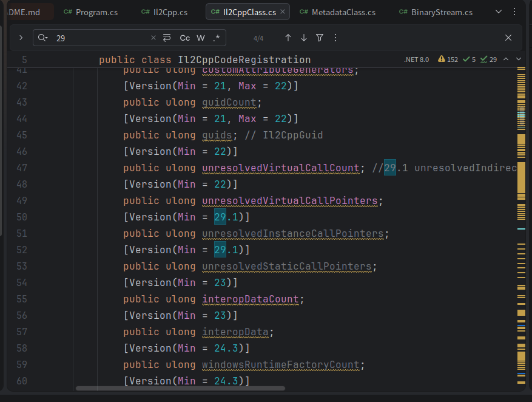Close the Il2CppClass.cs tab
This screenshot has height=402, width=532.
283,12
